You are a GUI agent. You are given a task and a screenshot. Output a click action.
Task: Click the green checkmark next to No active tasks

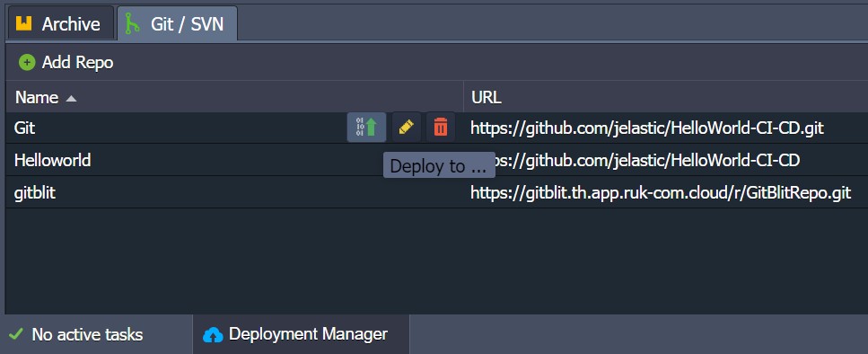point(16,334)
